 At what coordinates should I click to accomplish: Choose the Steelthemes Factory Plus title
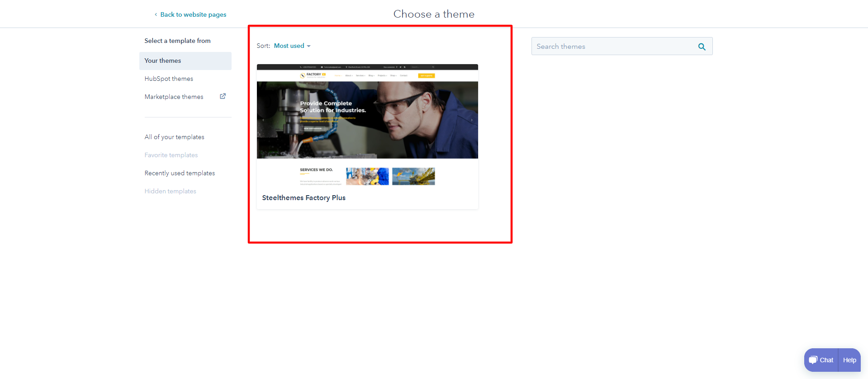pyautogui.click(x=304, y=198)
